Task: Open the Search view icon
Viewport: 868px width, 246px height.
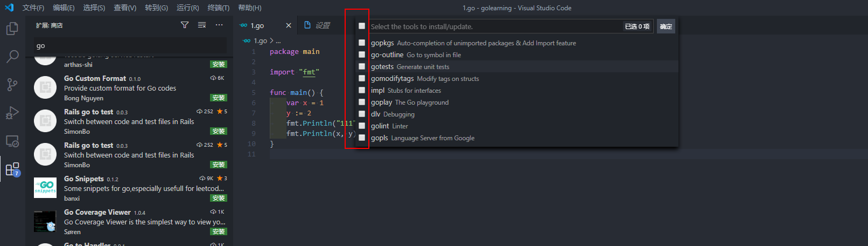Action: pyautogui.click(x=12, y=56)
